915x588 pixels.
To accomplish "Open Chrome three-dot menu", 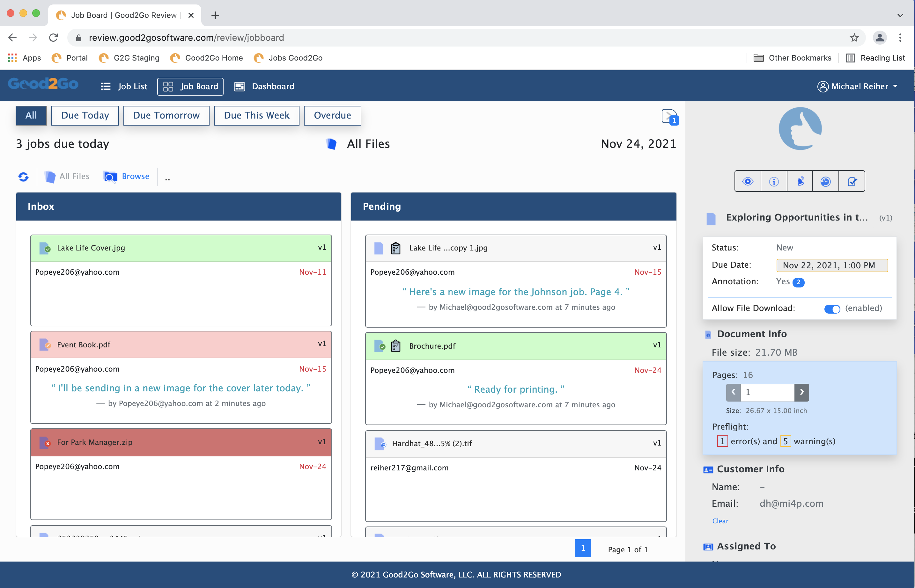I will [900, 37].
